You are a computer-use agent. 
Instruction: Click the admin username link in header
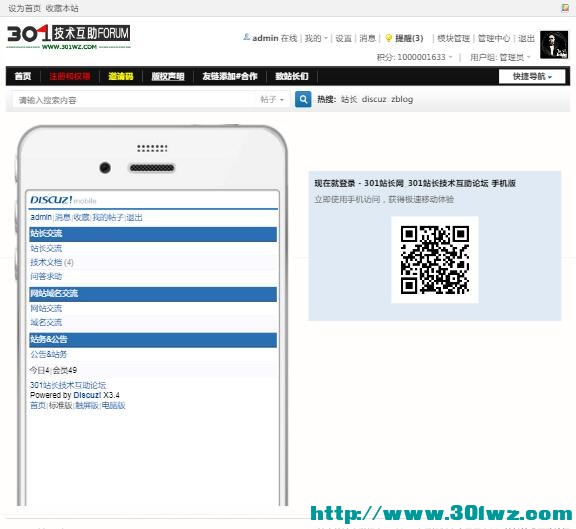pyautogui.click(x=265, y=38)
